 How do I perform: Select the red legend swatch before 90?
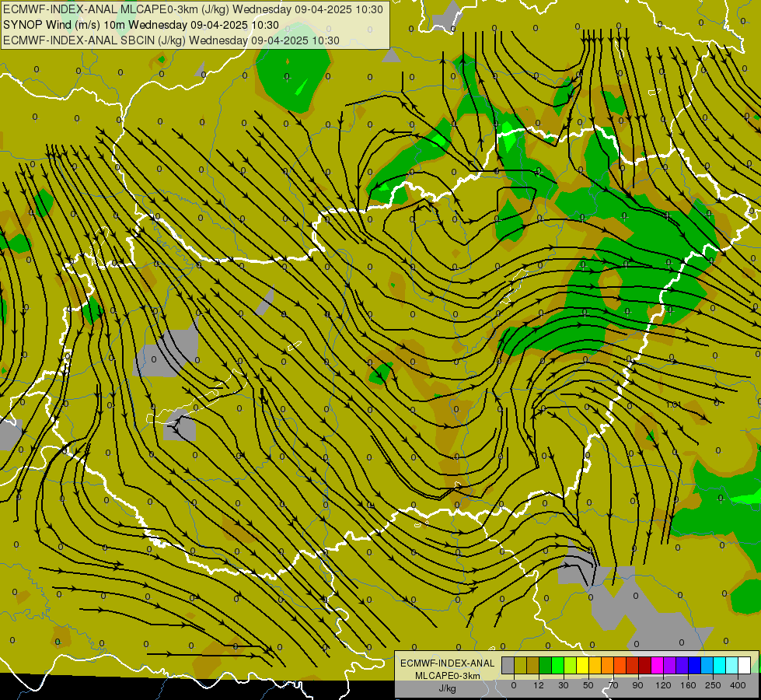pos(633,665)
